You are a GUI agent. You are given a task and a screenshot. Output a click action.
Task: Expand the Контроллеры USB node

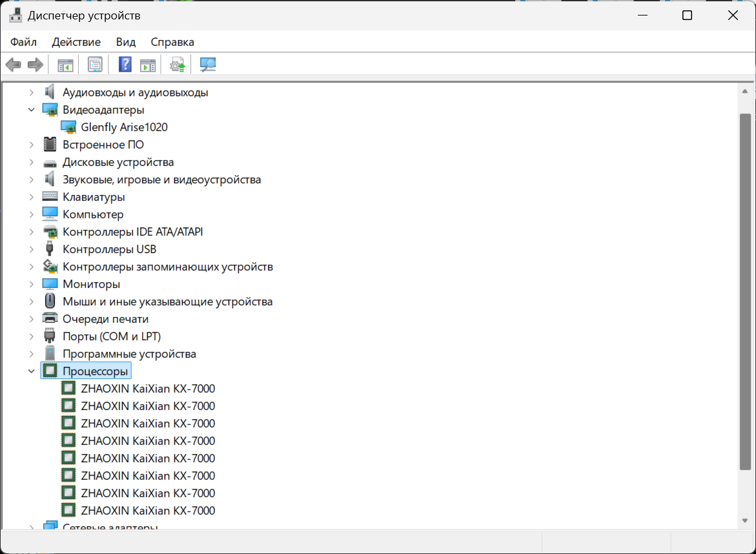pos(32,249)
